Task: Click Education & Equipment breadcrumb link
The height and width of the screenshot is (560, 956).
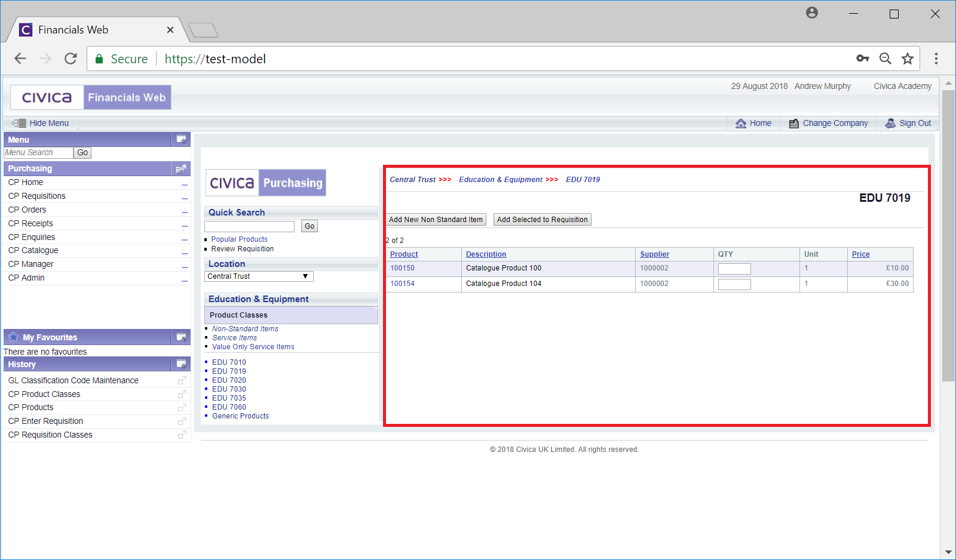Action: 501,180
